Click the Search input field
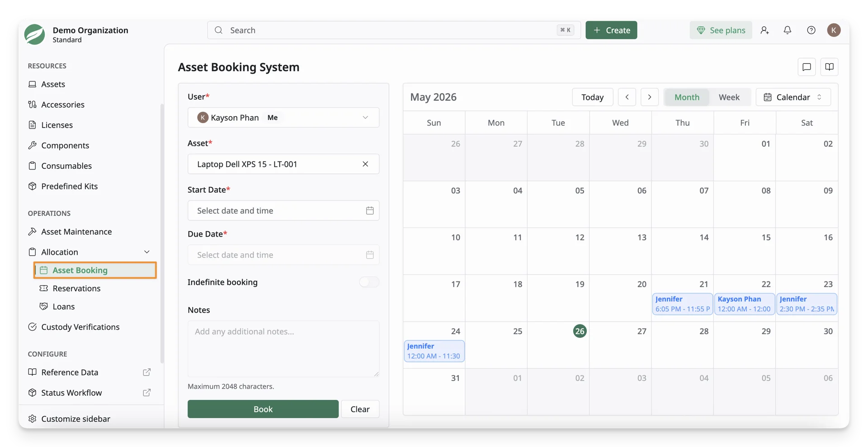Image resolution: width=868 pixels, height=447 pixels. 394,30
